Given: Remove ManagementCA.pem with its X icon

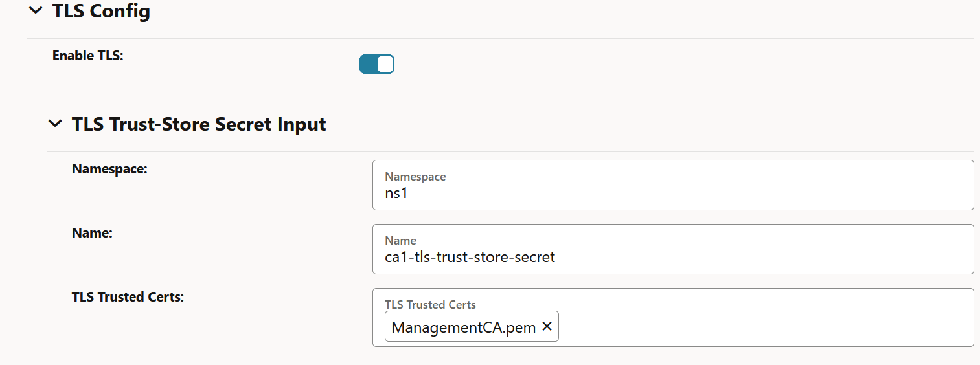Looking at the screenshot, I should click(547, 327).
